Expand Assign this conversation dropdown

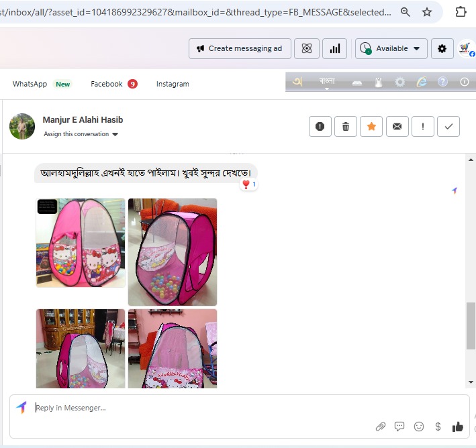click(x=81, y=134)
